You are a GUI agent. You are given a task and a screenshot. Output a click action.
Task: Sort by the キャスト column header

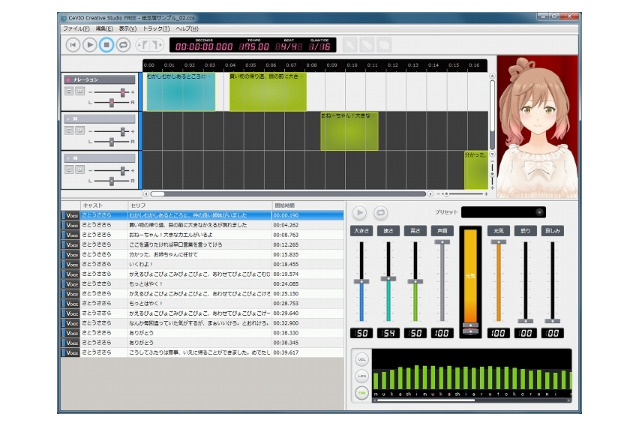coord(104,206)
